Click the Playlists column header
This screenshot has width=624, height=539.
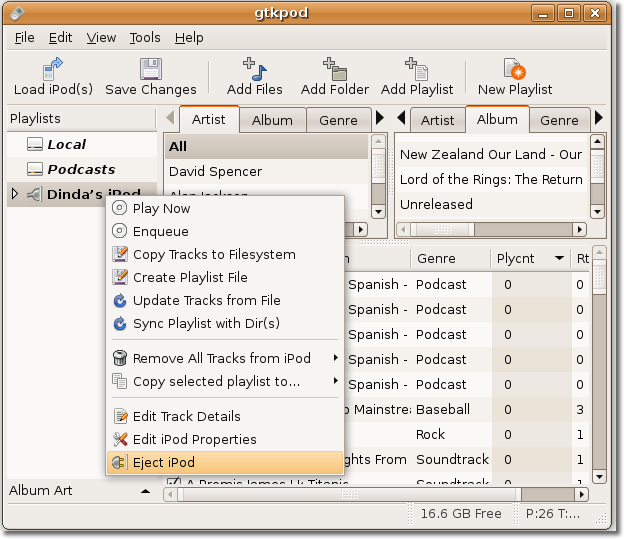click(81, 119)
